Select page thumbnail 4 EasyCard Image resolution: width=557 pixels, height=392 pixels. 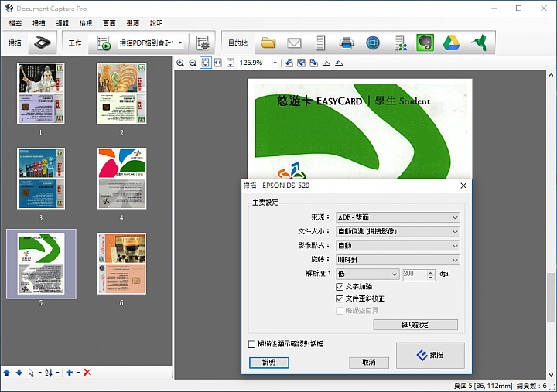coord(122,179)
